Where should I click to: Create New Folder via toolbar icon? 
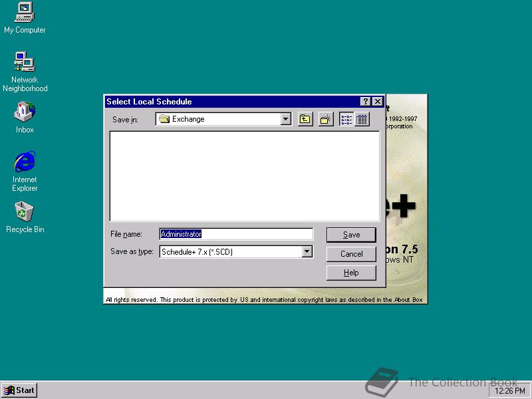pyautogui.click(x=326, y=119)
